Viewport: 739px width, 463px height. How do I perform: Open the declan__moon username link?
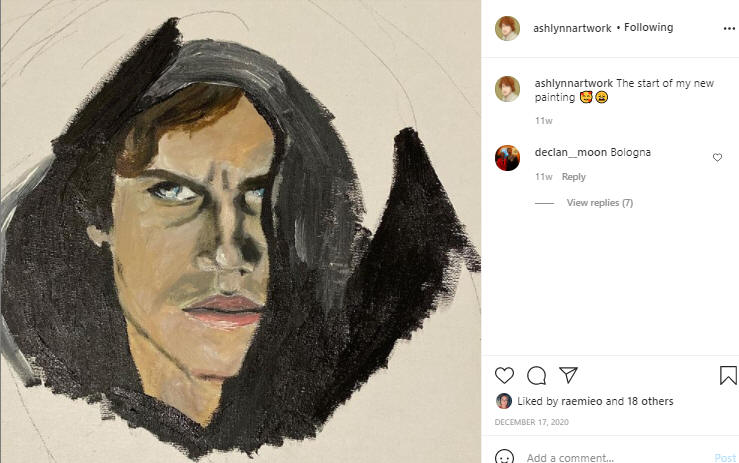tap(571, 152)
